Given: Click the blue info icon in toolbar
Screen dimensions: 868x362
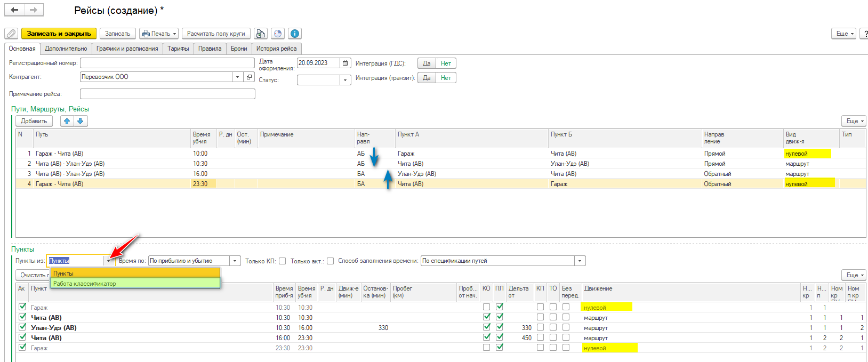Looking at the screenshot, I should tap(294, 34).
